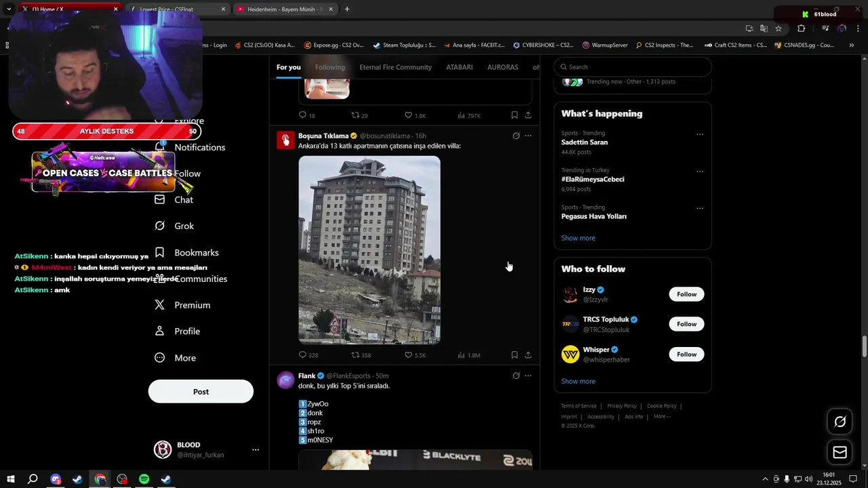Open floating Grok button
The height and width of the screenshot is (488, 868).
tap(840, 422)
